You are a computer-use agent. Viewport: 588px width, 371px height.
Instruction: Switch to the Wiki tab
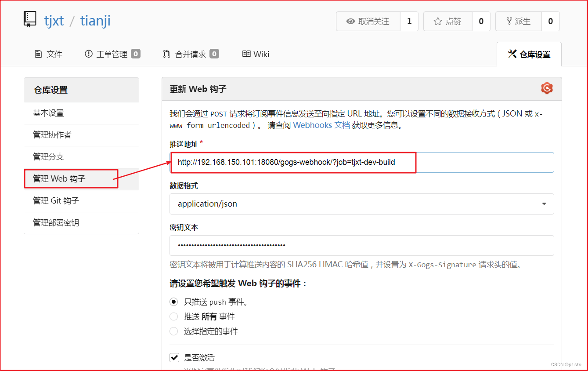pyautogui.click(x=256, y=54)
